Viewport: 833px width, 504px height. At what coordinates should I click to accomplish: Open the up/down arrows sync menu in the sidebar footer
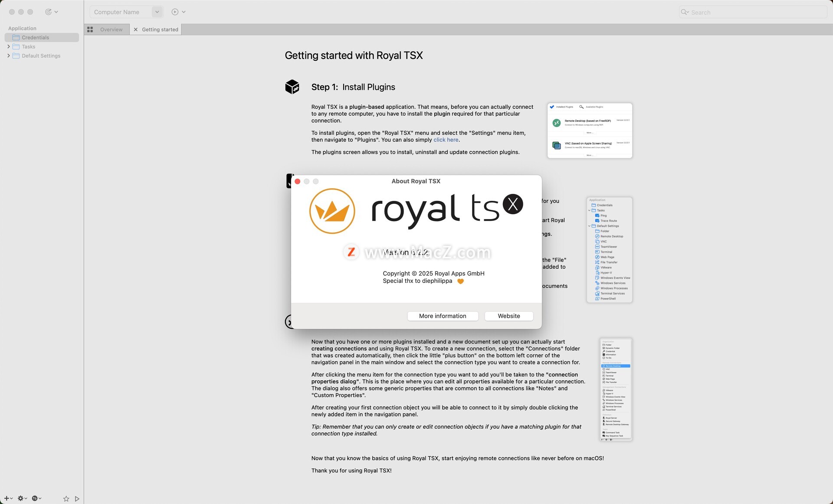(x=37, y=498)
